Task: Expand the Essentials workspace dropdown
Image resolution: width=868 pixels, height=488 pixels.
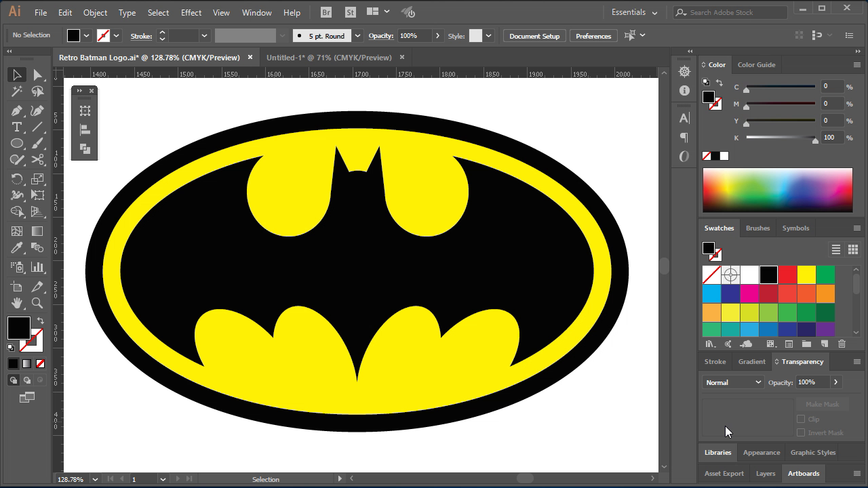Action: pyautogui.click(x=635, y=12)
